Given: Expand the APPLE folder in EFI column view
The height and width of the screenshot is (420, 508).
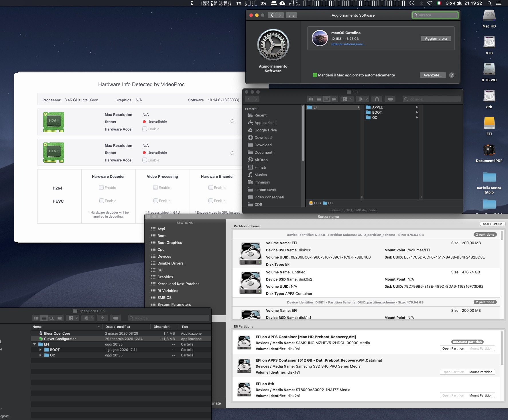Looking at the screenshot, I should point(417,107).
